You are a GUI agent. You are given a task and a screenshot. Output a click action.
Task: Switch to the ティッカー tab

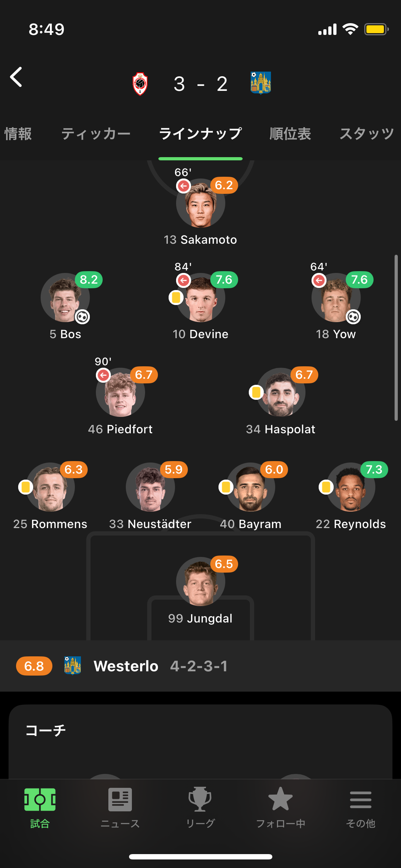(96, 134)
